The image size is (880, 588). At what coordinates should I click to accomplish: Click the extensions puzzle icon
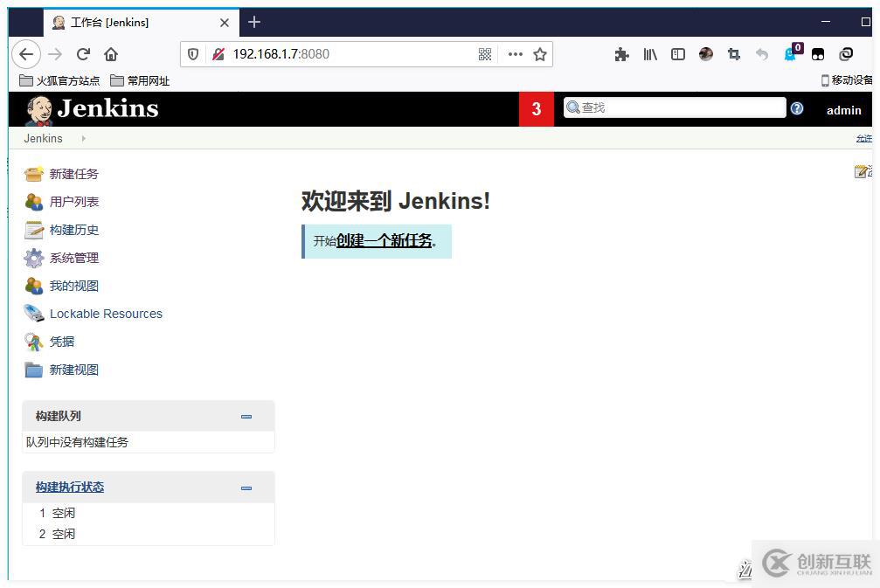click(622, 54)
